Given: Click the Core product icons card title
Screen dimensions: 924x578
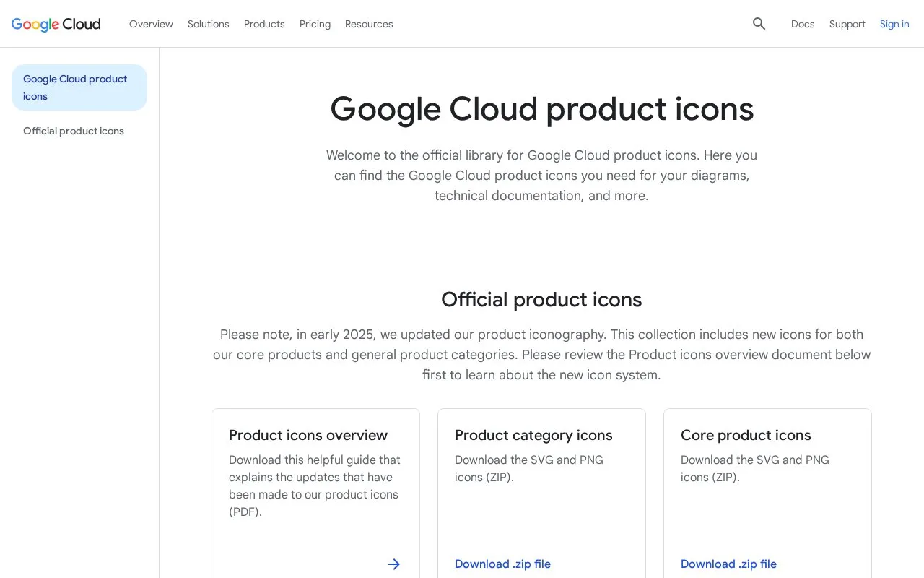Looking at the screenshot, I should click(746, 435).
